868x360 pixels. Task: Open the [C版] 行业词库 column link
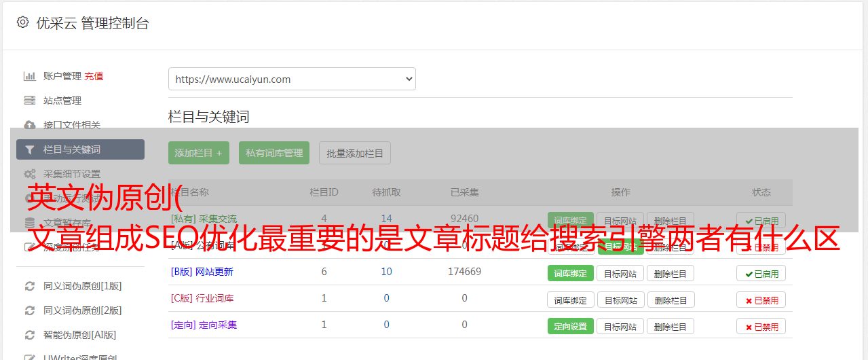coord(202,298)
